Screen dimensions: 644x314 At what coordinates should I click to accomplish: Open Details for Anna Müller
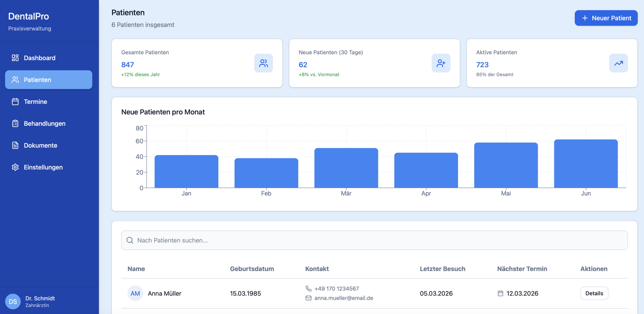click(594, 293)
